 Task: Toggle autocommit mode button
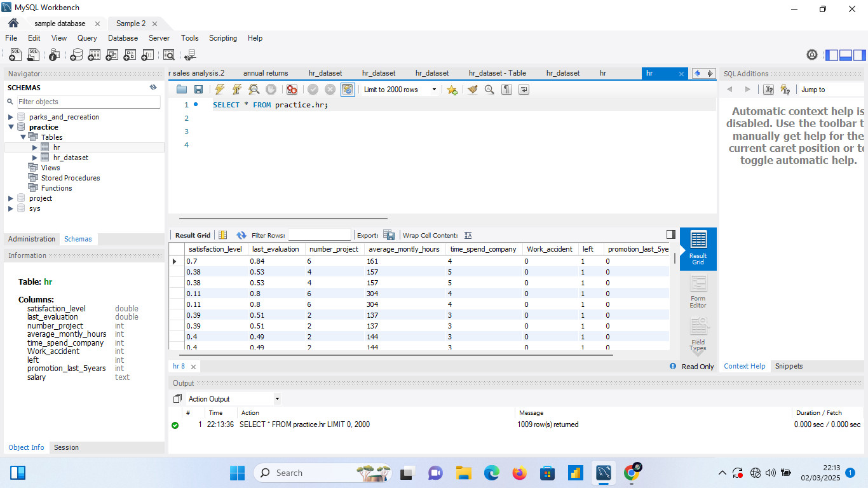tap(348, 90)
